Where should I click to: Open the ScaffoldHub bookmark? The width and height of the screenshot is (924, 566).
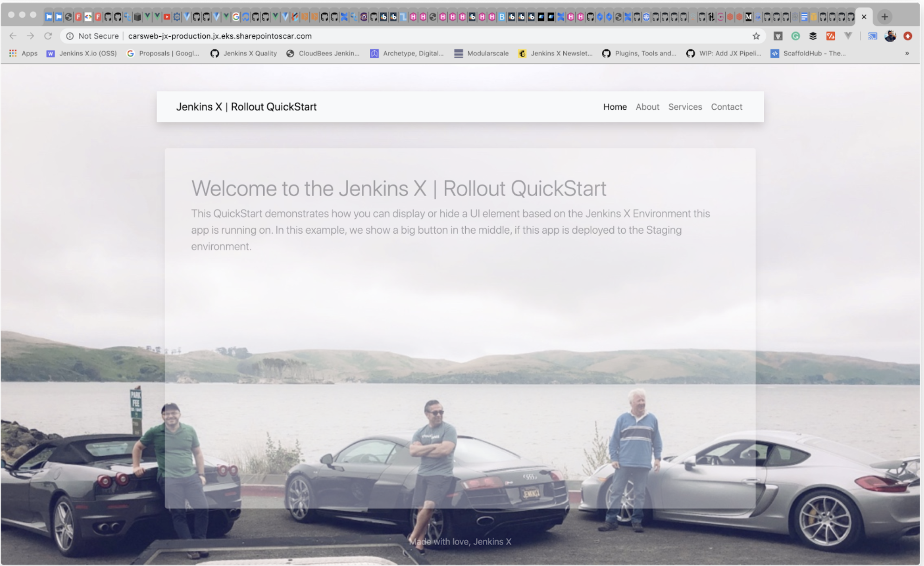(808, 53)
